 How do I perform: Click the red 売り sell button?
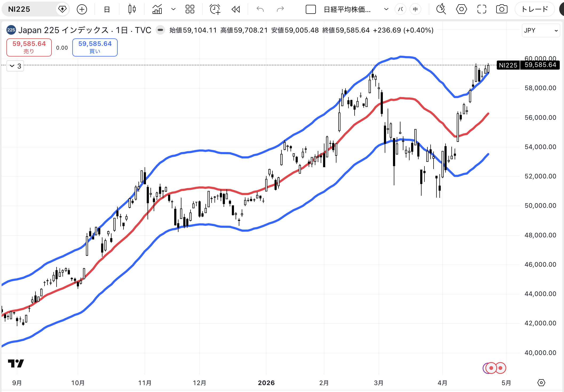click(29, 47)
